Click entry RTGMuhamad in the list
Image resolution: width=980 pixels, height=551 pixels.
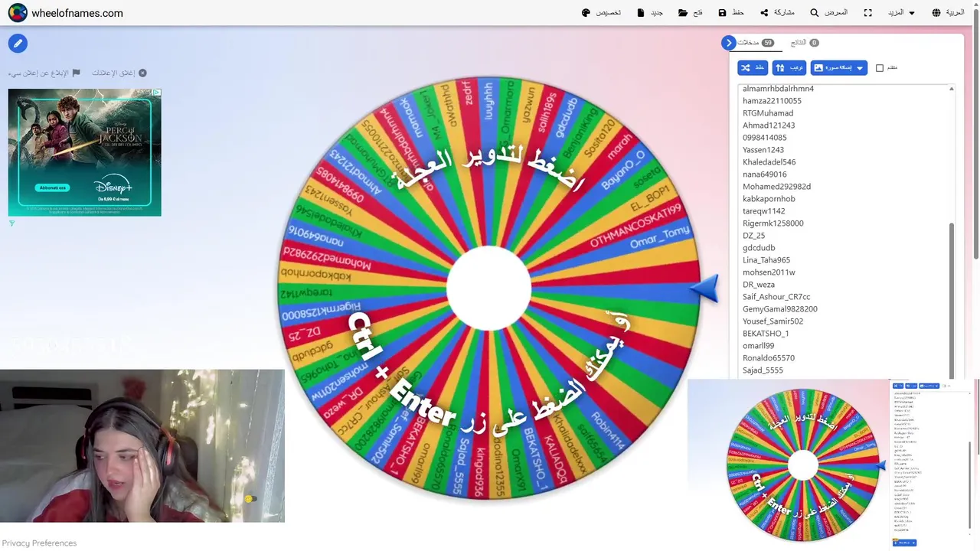tap(768, 113)
